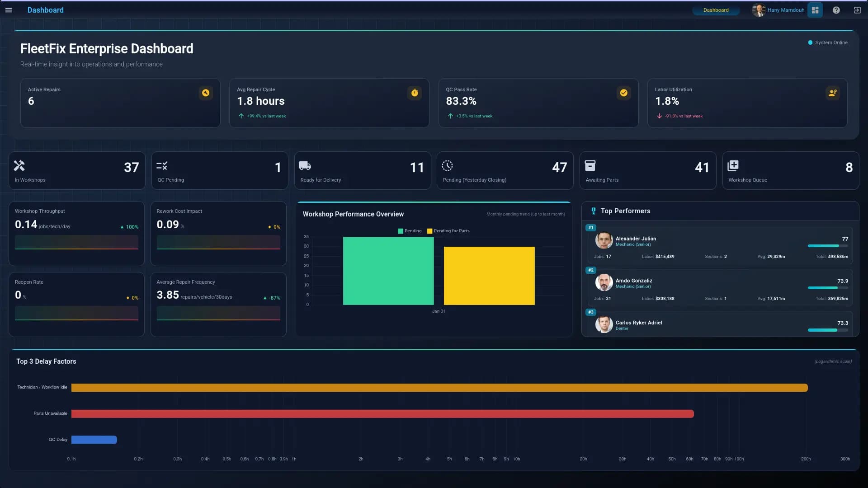Click the Active Repairs wrench icon

pyautogui.click(x=206, y=93)
